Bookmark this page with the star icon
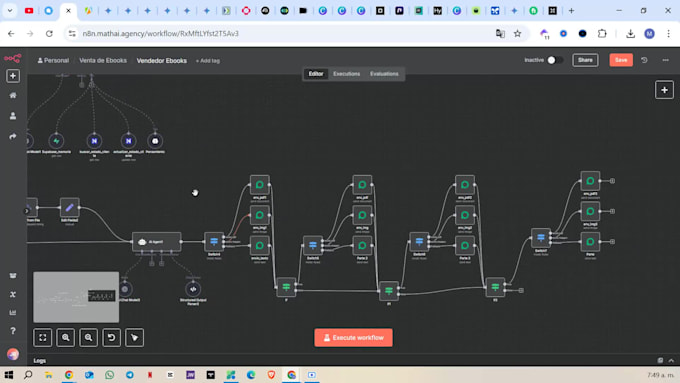 pyautogui.click(x=517, y=33)
